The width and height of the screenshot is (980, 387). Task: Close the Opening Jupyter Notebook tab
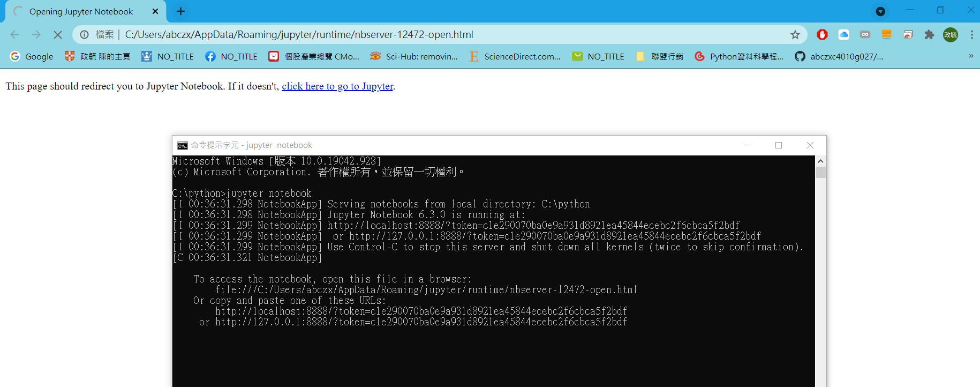point(155,11)
